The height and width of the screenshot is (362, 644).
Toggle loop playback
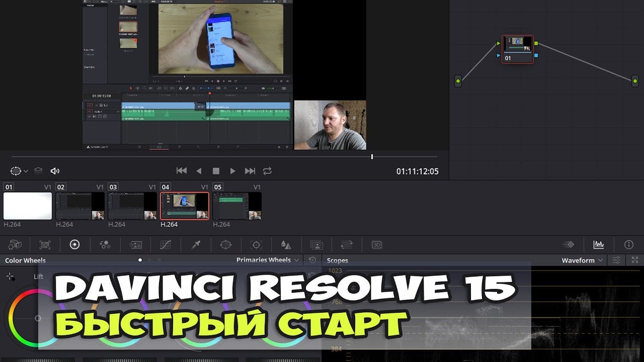click(x=267, y=171)
